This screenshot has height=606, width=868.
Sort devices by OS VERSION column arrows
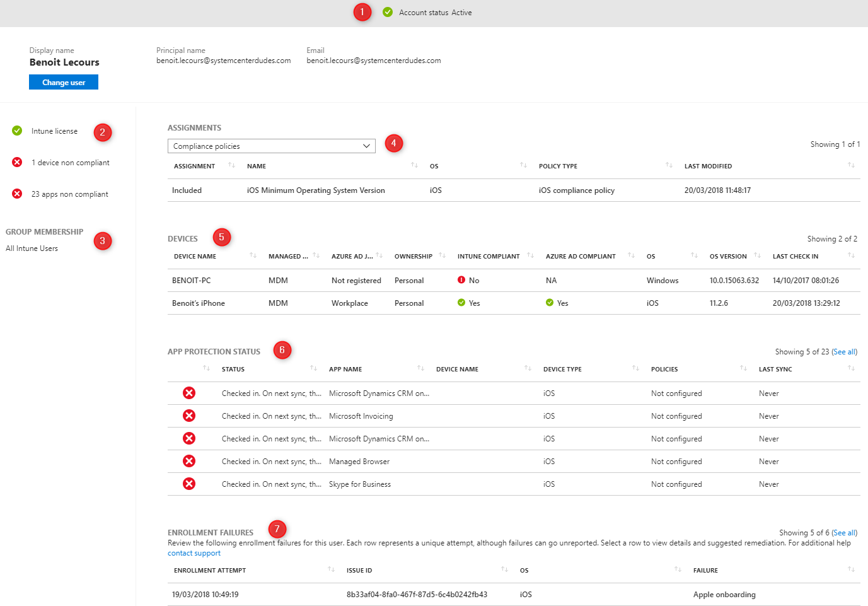(x=757, y=255)
